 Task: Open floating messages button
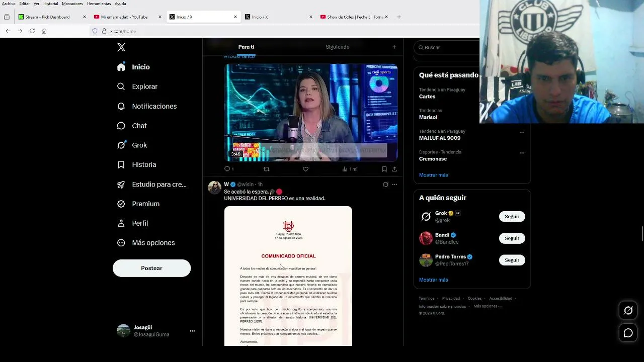628,333
